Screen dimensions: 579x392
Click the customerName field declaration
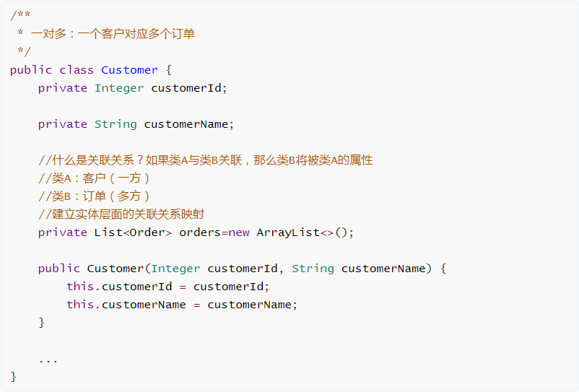(188, 124)
